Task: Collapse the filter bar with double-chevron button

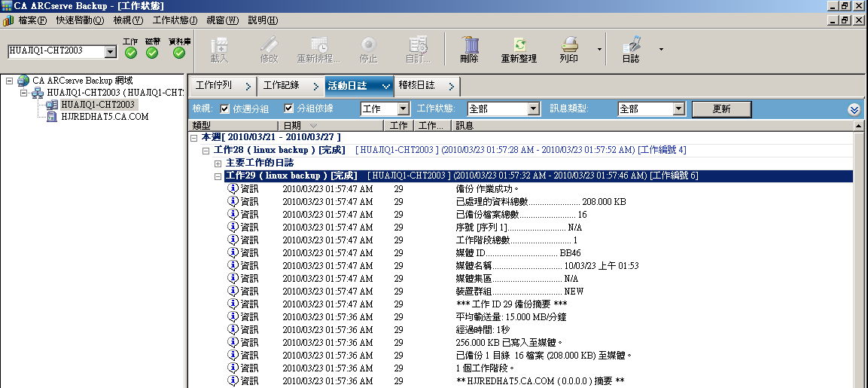Action: pyautogui.click(x=854, y=109)
